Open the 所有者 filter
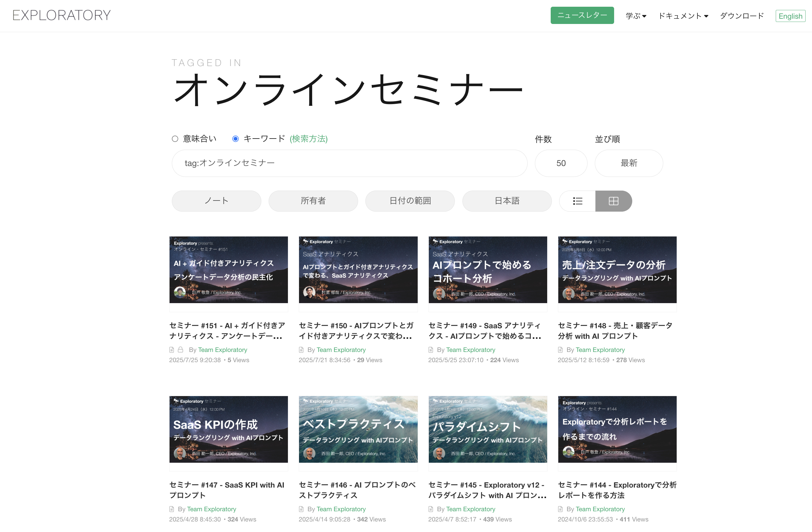Image resolution: width=812 pixels, height=532 pixels. [x=313, y=201]
